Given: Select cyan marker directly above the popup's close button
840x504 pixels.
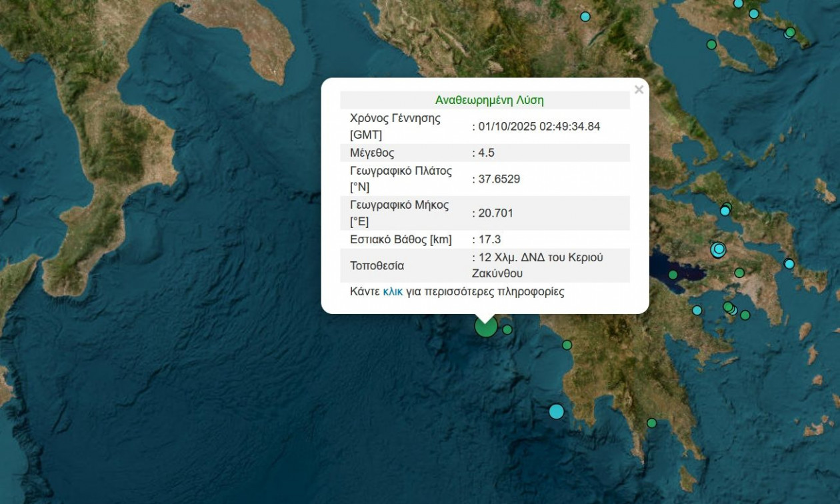Looking at the screenshot, I should coord(585,17).
